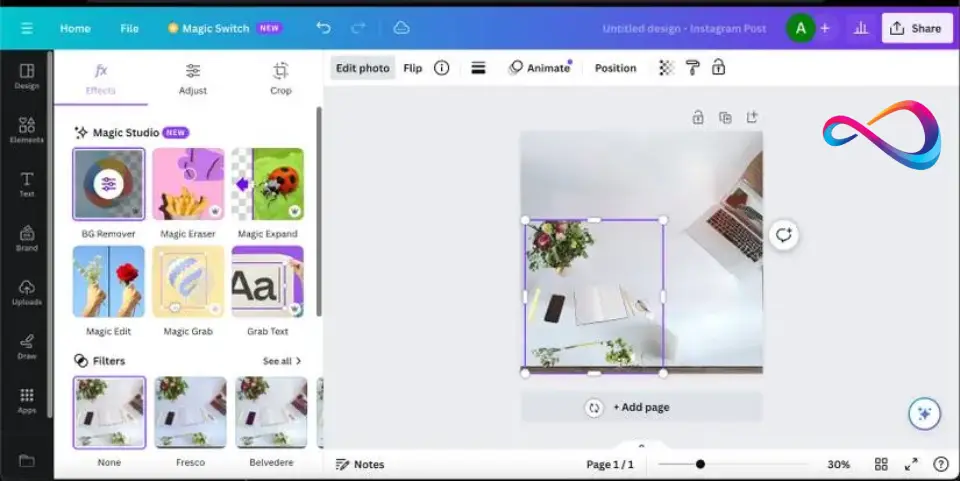Switch to the Crop tab
Viewport: 960px width, 481px height.
[280, 78]
